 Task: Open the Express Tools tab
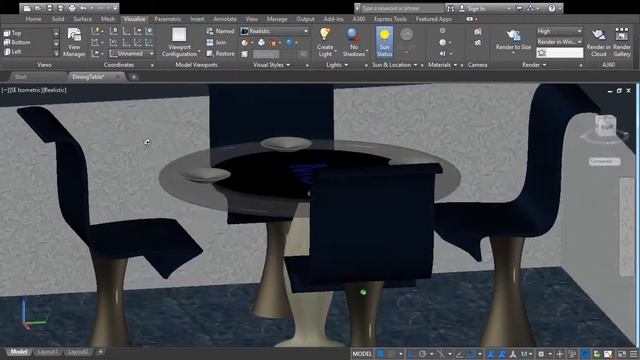tap(390, 19)
